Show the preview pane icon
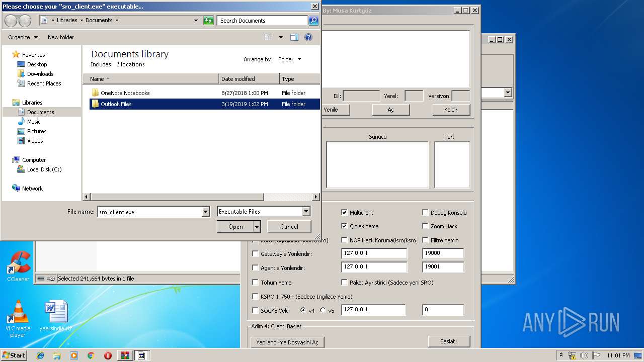 [x=294, y=37]
